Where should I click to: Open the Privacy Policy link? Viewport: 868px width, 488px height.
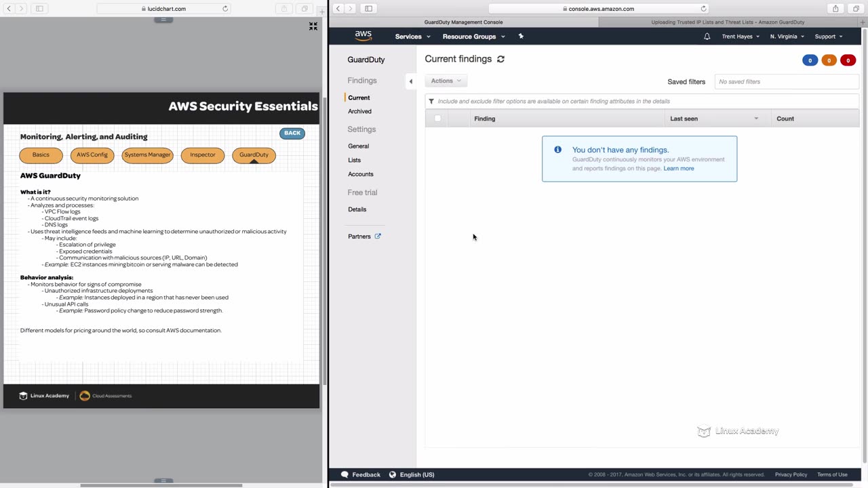point(791,474)
